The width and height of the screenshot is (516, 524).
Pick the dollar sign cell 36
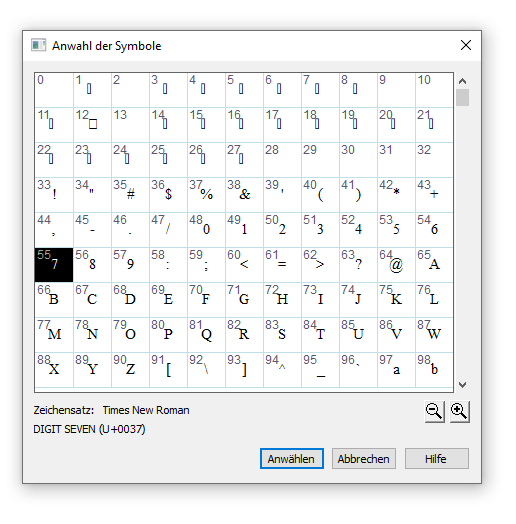pos(168,195)
